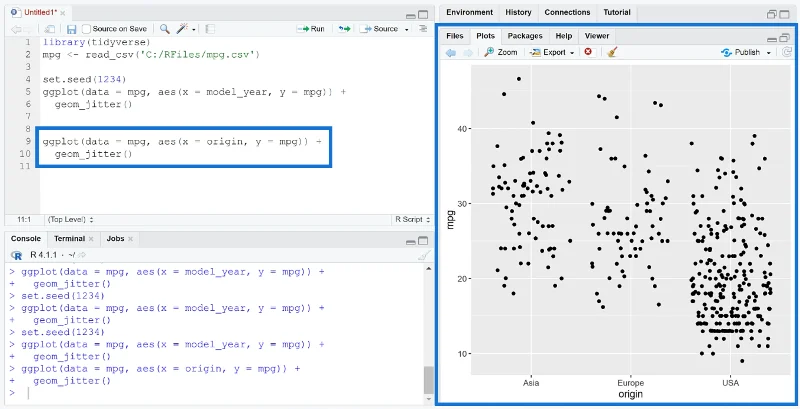Close the Untitled1 script tab
This screenshot has width=800, height=409.
(x=62, y=12)
